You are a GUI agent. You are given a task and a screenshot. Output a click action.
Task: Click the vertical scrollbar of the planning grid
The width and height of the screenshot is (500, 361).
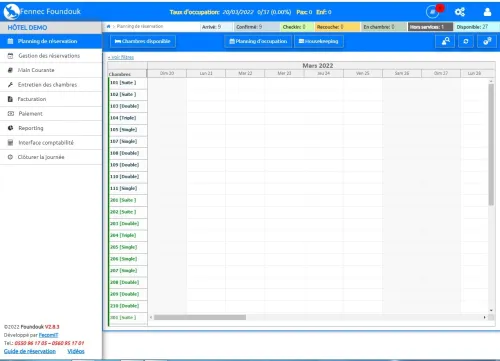(x=491, y=144)
